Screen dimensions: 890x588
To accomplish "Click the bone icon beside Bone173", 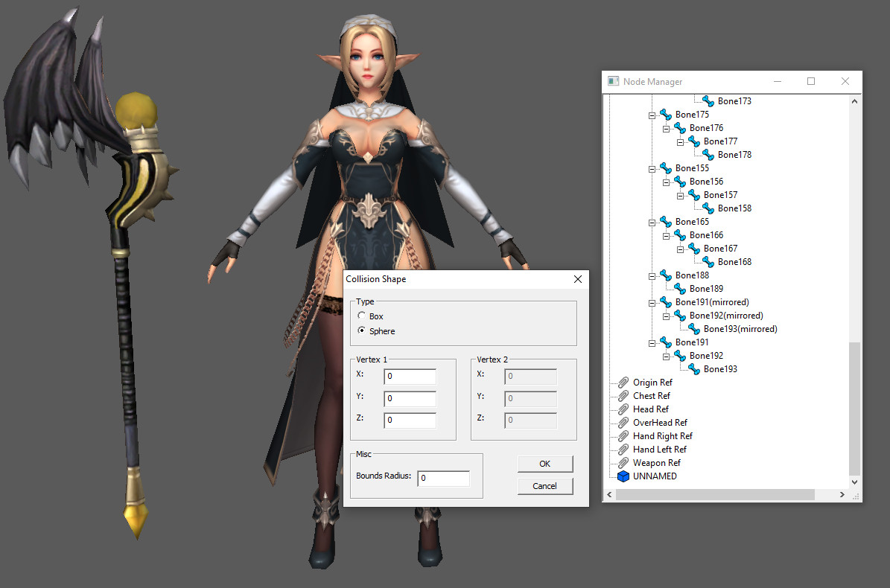I will pos(708,101).
